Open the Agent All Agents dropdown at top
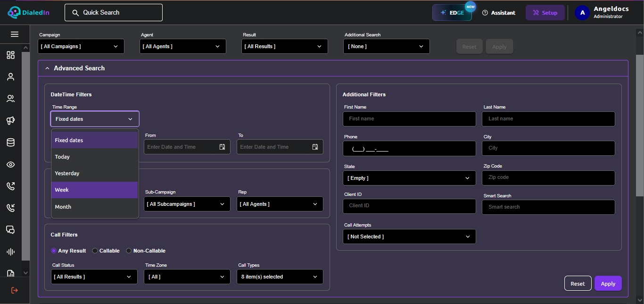Image resolution: width=644 pixels, height=304 pixels. click(183, 46)
